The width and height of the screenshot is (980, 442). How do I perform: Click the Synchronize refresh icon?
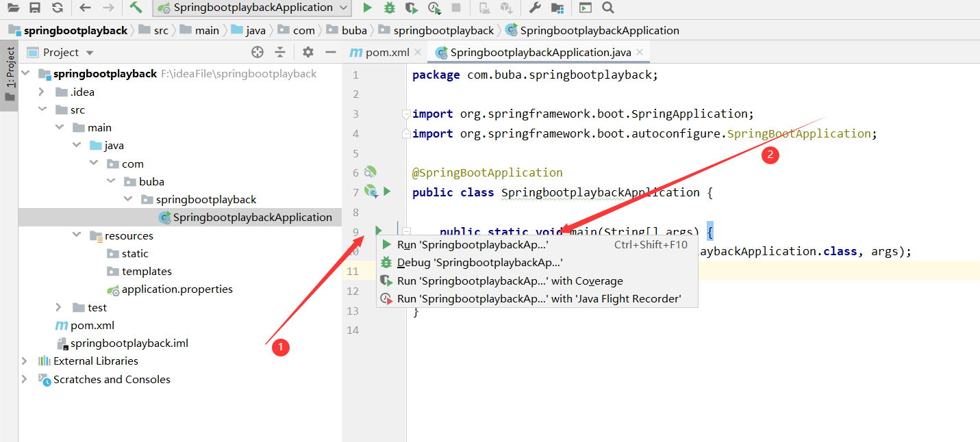(x=58, y=8)
